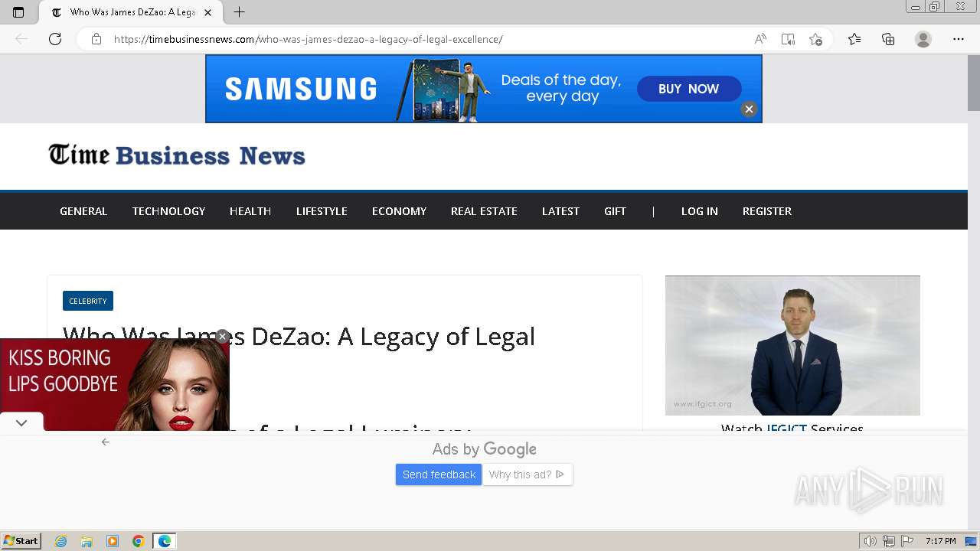Click the back navigation arrow
Viewport: 980px width, 551px height.
pos(21,39)
